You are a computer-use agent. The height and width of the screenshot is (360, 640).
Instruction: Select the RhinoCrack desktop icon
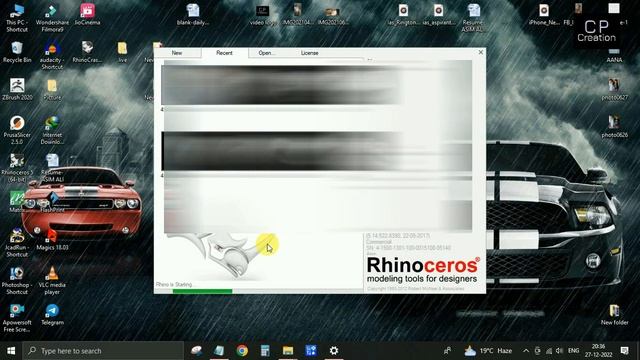87,52
